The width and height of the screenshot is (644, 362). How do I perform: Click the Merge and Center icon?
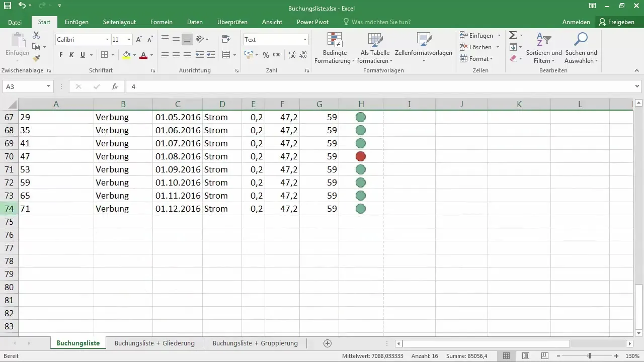tap(226, 55)
